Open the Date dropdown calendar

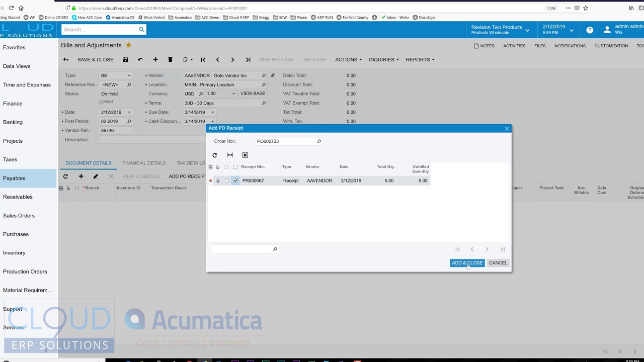(x=129, y=113)
